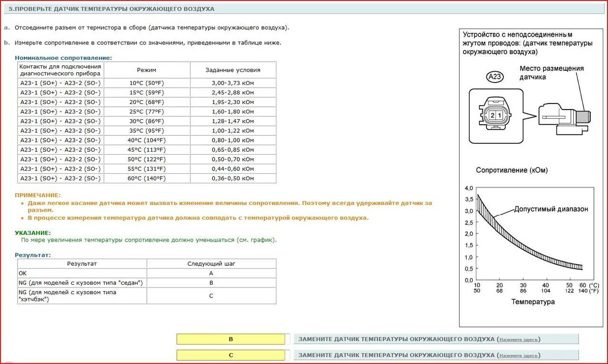Click the '20°C (68°F)' mode cell

(x=147, y=102)
